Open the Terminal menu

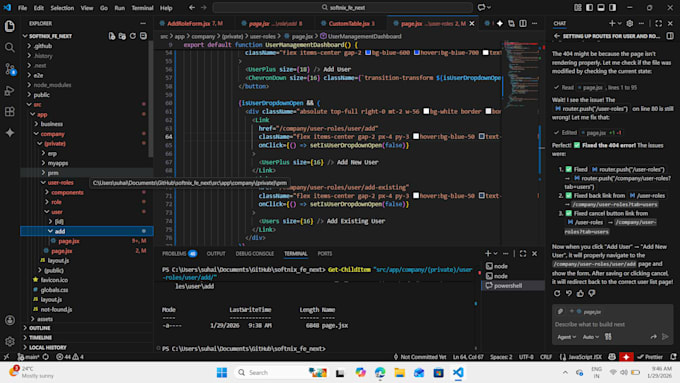point(142,7)
